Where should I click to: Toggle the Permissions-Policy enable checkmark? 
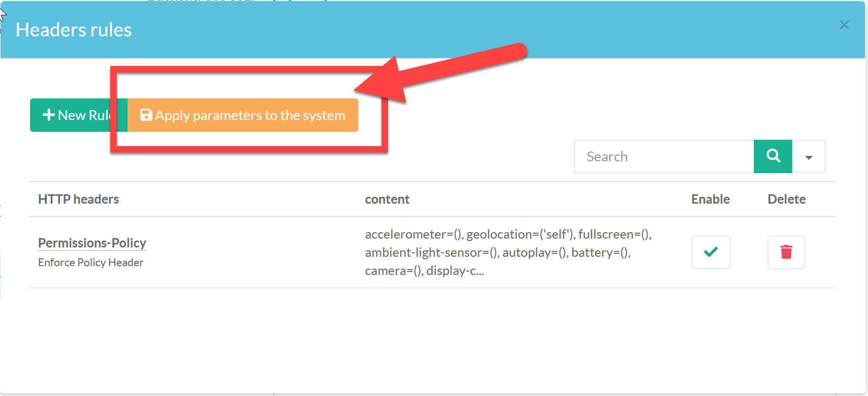710,252
